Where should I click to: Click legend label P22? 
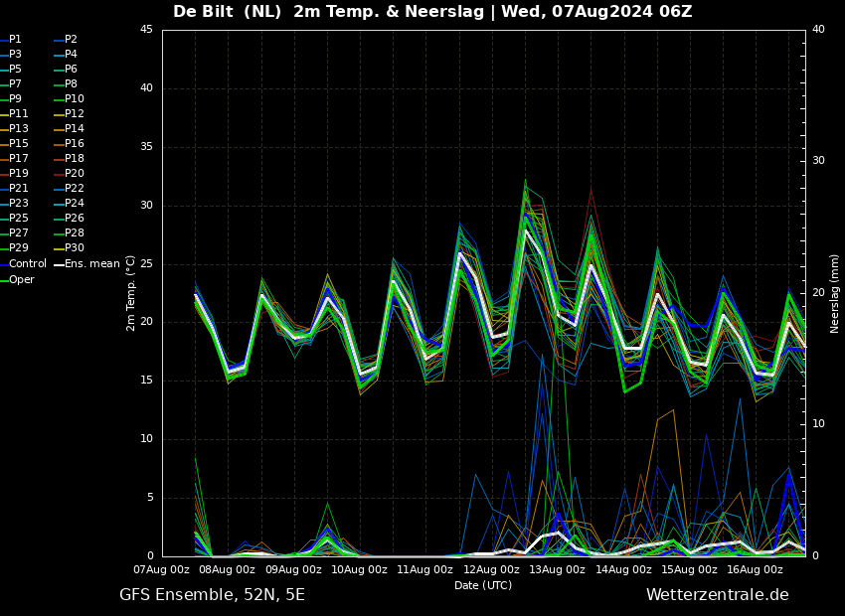point(75,189)
